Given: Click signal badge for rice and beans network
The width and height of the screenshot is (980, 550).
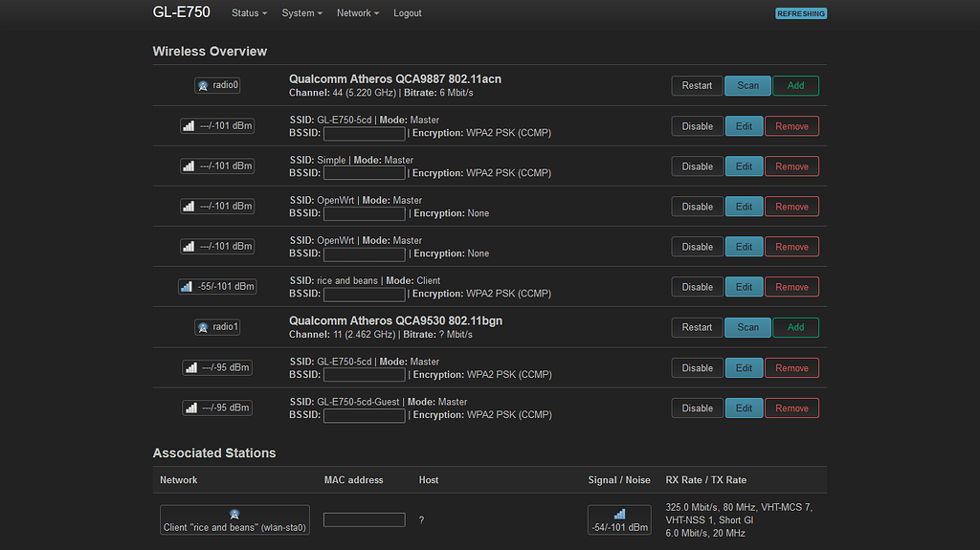Looking at the screenshot, I should [217, 286].
